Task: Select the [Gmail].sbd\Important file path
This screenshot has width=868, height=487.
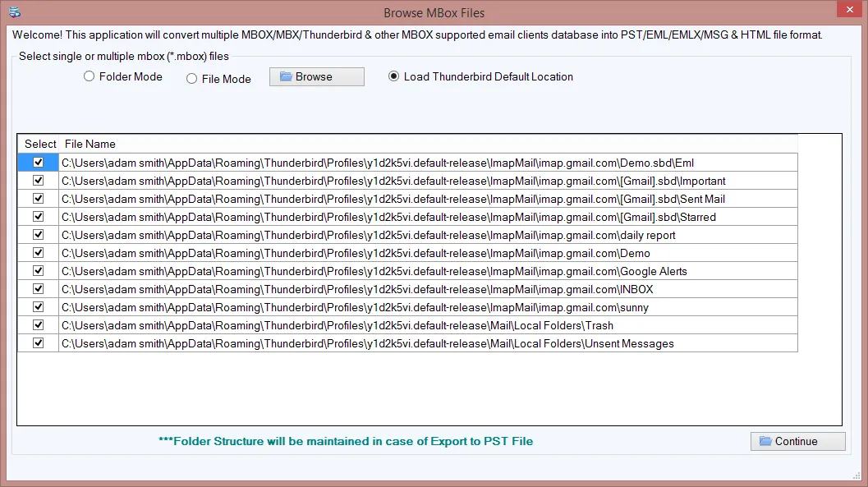Action: (x=428, y=181)
